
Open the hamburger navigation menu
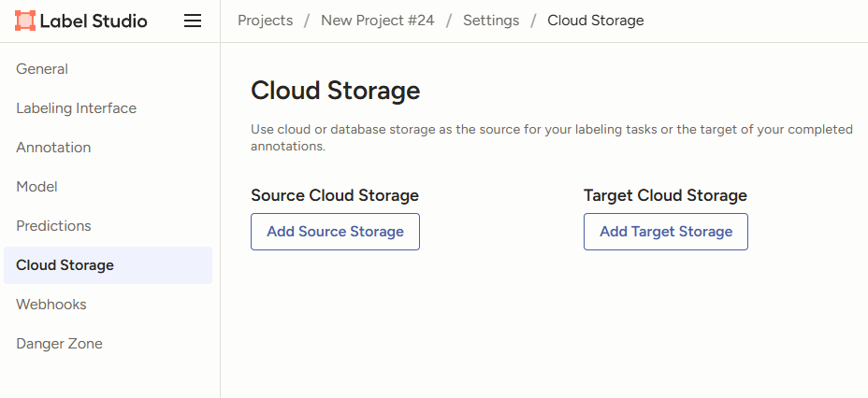click(x=193, y=21)
